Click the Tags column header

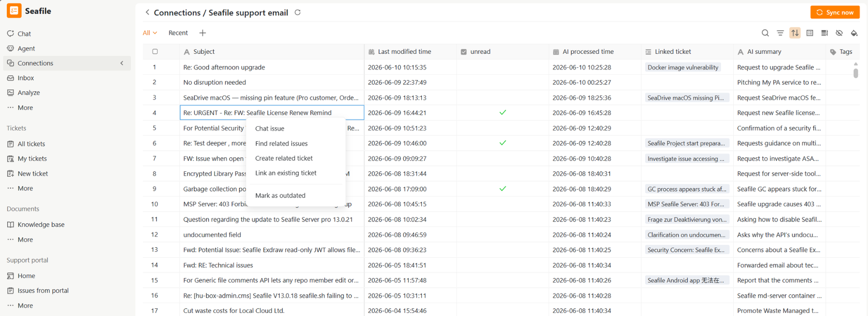[842, 52]
